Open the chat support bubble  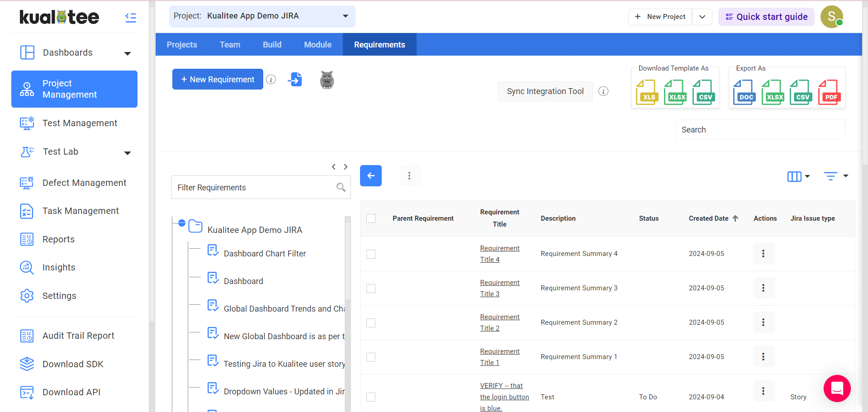[x=837, y=388]
